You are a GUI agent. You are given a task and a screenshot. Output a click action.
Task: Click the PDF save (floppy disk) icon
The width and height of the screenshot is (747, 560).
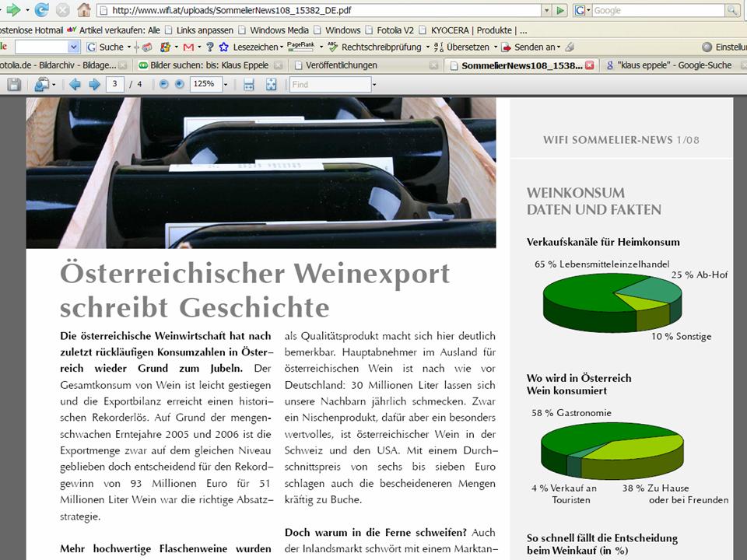coord(14,84)
